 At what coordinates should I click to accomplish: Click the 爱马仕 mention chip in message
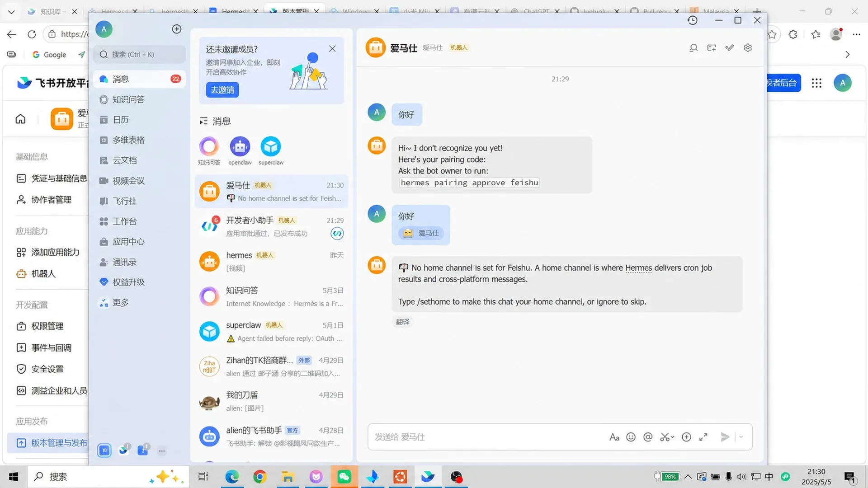(x=421, y=233)
